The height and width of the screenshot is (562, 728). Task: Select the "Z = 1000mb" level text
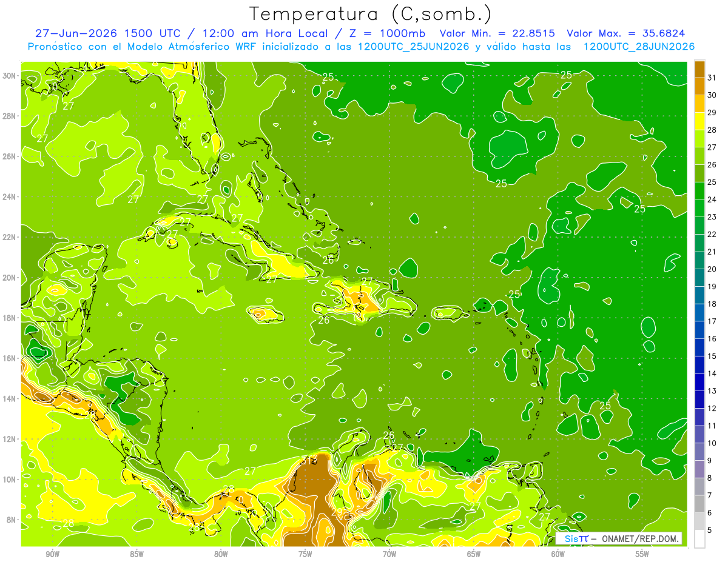point(386,33)
